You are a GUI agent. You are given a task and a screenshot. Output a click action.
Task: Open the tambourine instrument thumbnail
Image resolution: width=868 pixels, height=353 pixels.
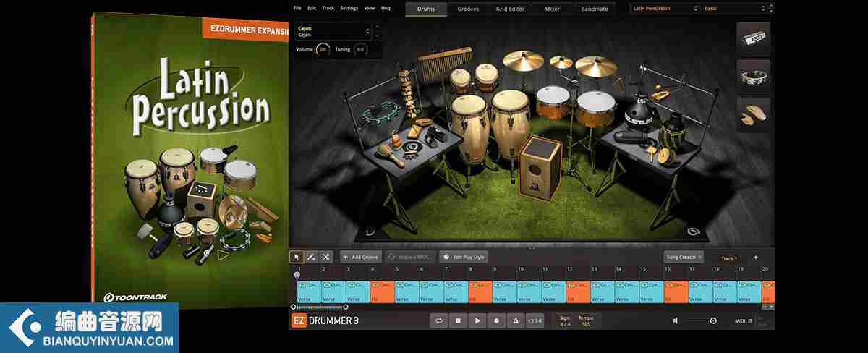coord(754,77)
